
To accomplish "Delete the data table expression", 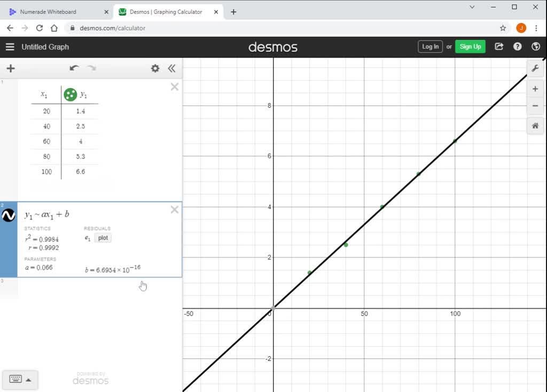I will click(x=174, y=87).
